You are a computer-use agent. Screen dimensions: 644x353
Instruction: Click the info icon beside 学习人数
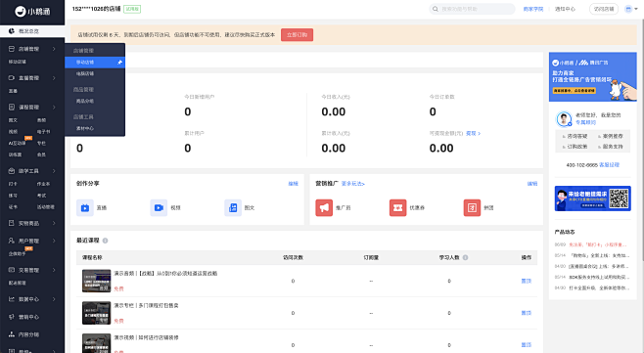[x=465, y=258]
